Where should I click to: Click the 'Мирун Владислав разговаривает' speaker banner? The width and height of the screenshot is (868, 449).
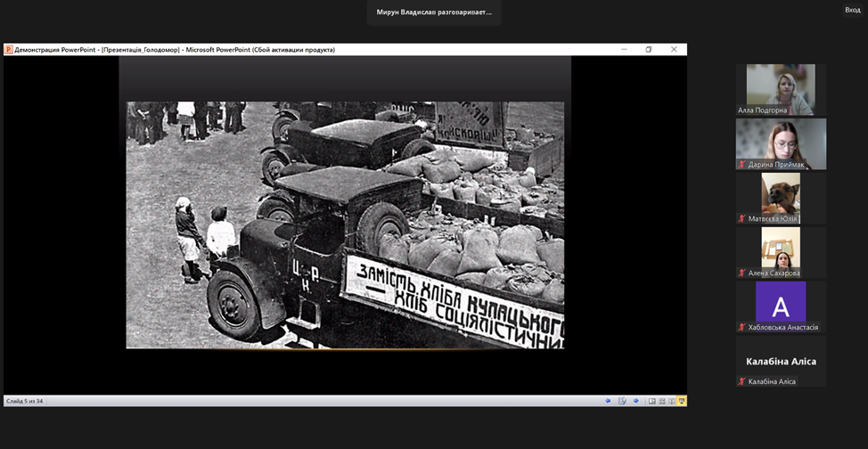(x=434, y=12)
